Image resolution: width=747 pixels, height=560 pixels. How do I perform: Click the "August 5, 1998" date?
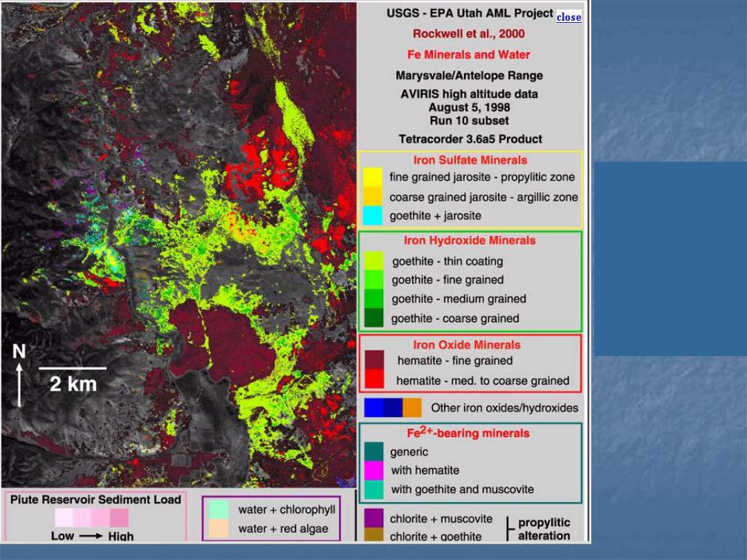click(x=469, y=107)
